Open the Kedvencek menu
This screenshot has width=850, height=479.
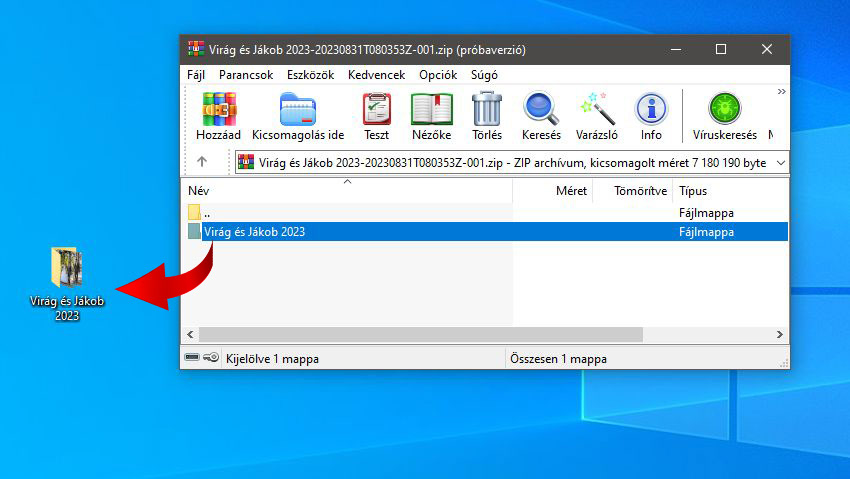pyautogui.click(x=376, y=75)
